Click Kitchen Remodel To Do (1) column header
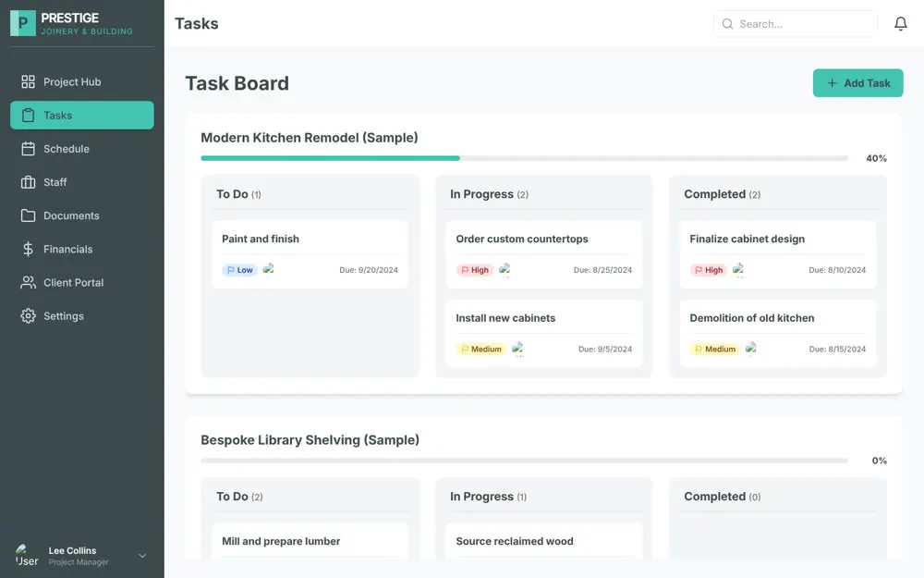924x578 pixels. pyautogui.click(x=238, y=194)
